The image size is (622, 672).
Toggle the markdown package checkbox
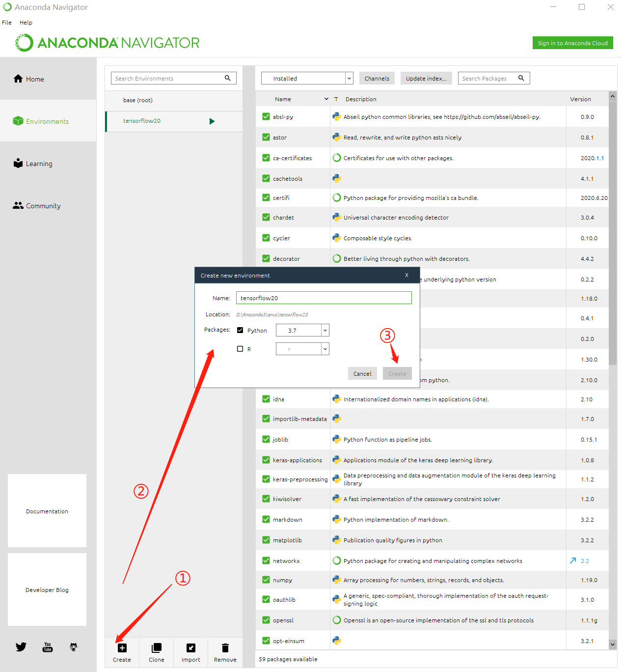click(266, 519)
